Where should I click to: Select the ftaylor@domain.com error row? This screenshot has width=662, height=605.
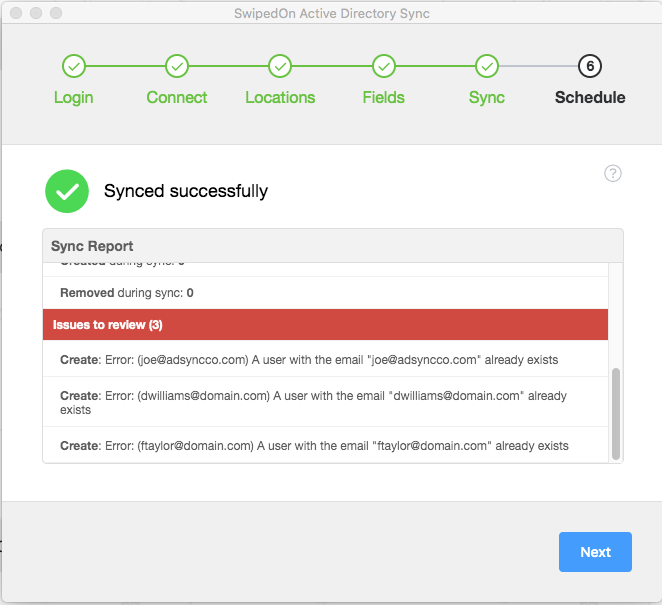click(325, 445)
